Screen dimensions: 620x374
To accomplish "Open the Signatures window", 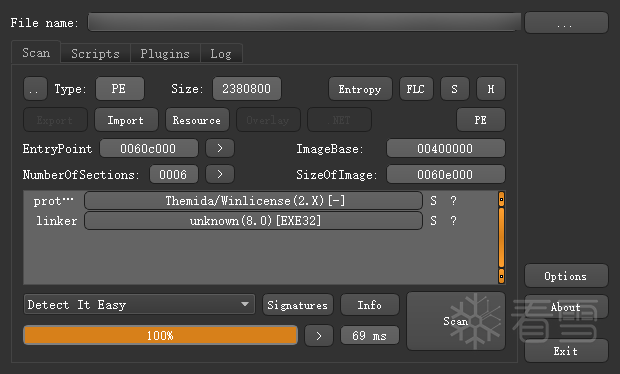I will click(298, 305).
